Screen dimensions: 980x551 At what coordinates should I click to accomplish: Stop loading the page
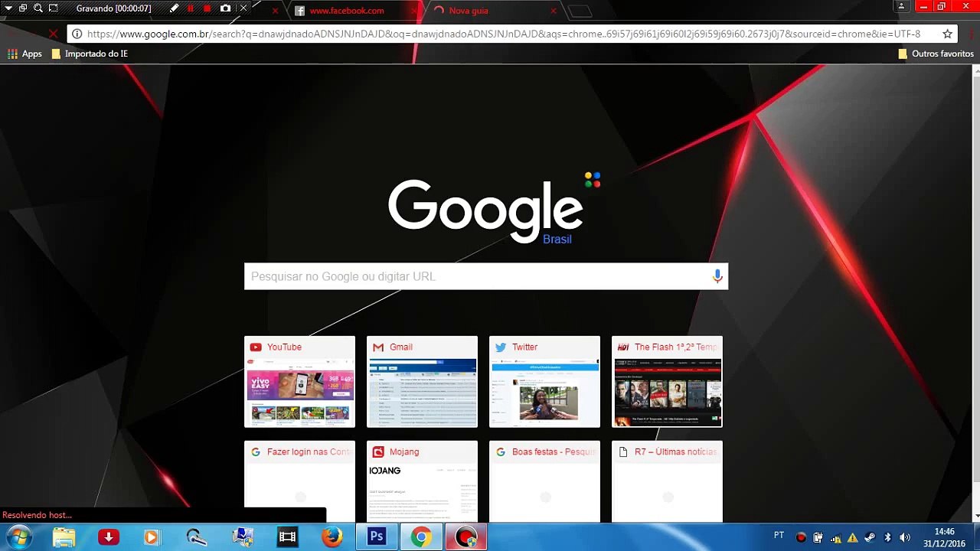[53, 34]
